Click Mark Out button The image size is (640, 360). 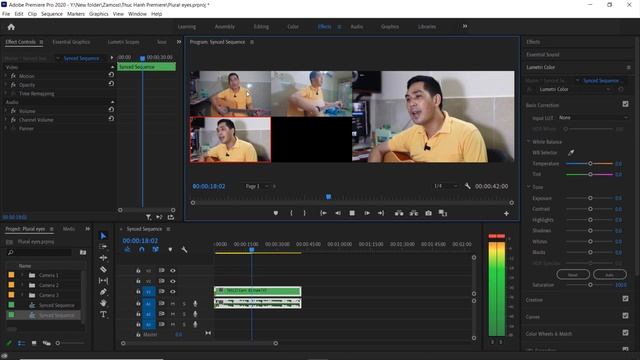click(x=304, y=213)
